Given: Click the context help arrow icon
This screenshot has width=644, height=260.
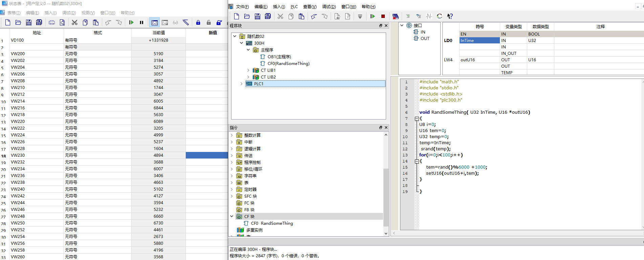Looking at the screenshot, I should [x=450, y=16].
